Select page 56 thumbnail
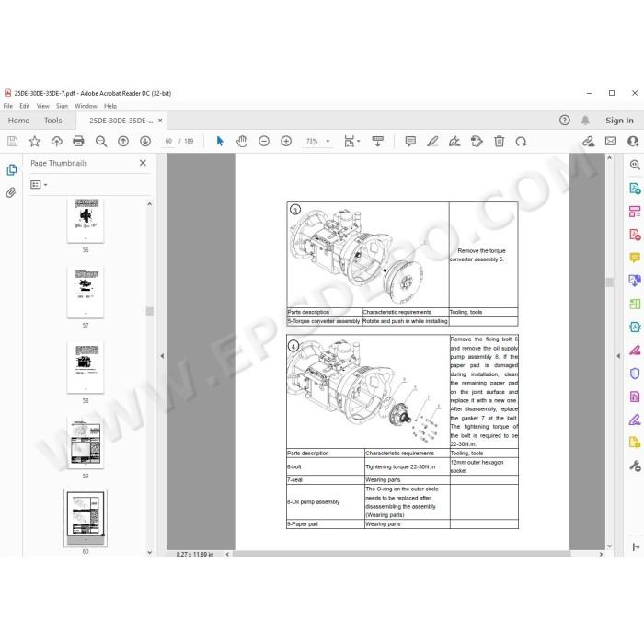The image size is (644, 644). point(85,221)
